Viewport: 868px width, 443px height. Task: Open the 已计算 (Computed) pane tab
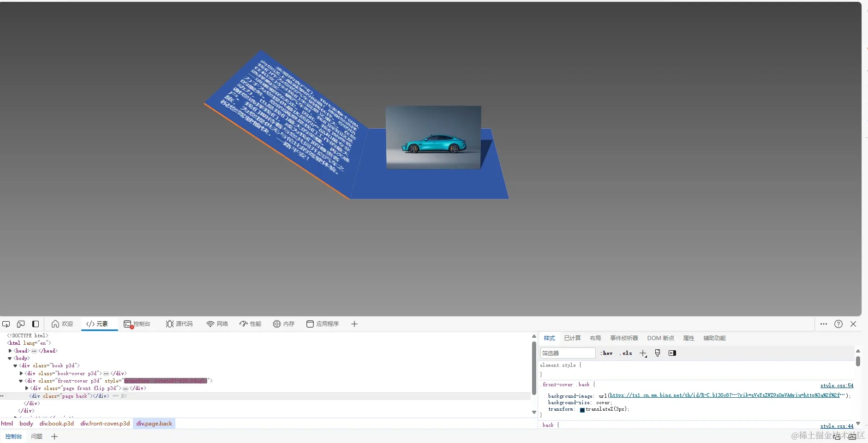click(x=572, y=338)
